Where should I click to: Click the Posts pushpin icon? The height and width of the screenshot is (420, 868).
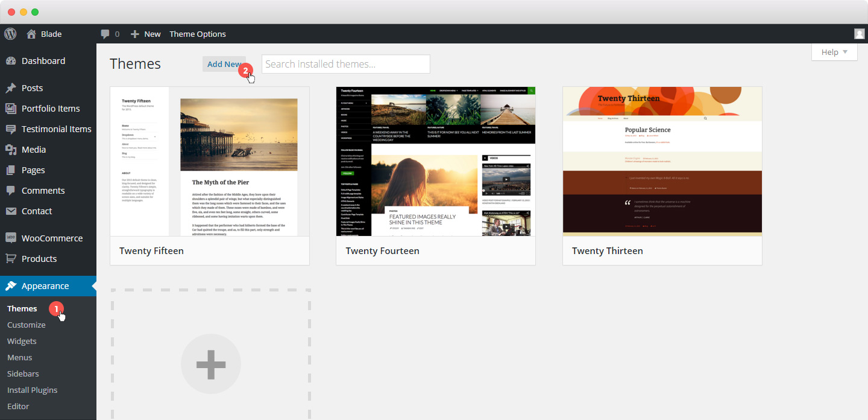tap(11, 88)
